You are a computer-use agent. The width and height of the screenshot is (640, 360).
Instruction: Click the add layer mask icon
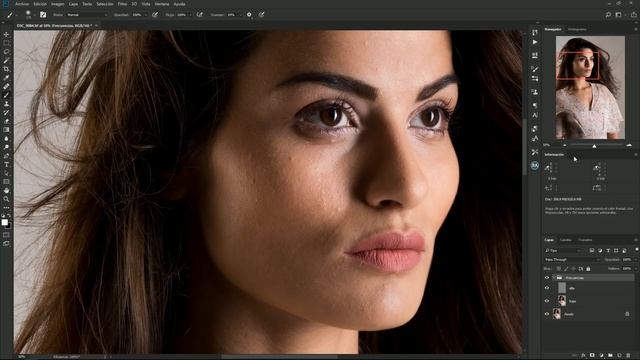click(x=592, y=356)
